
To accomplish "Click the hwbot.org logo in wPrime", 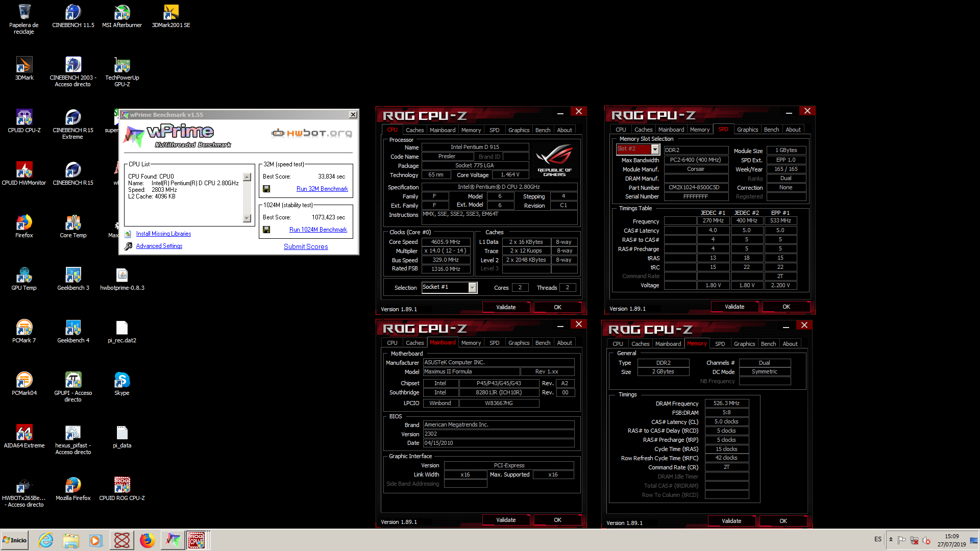I will [x=312, y=133].
